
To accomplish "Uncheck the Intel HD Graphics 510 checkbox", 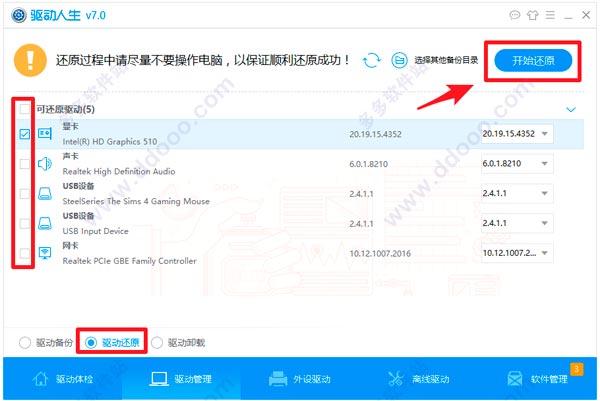I will click(24, 134).
